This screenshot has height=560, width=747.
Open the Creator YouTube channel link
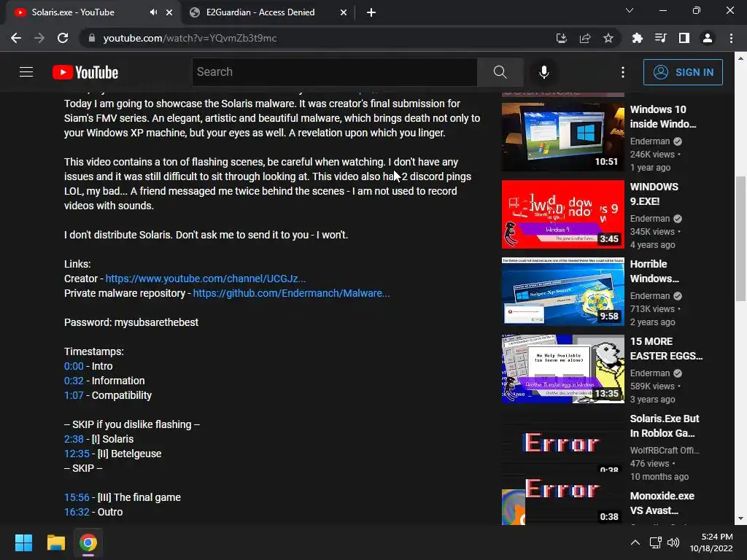205,279
